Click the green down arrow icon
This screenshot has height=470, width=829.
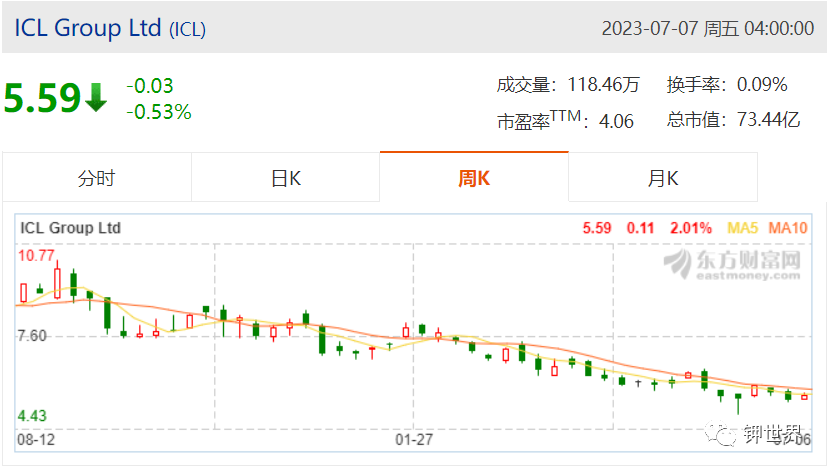[x=96, y=97]
